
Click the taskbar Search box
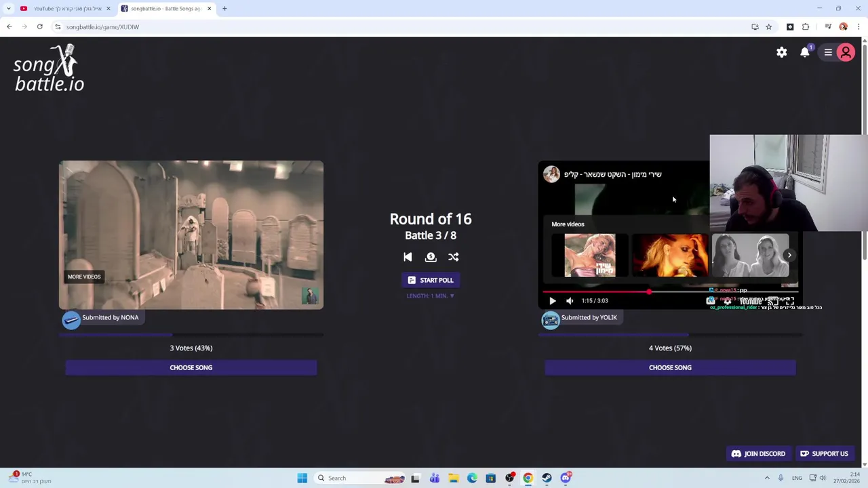point(359,478)
